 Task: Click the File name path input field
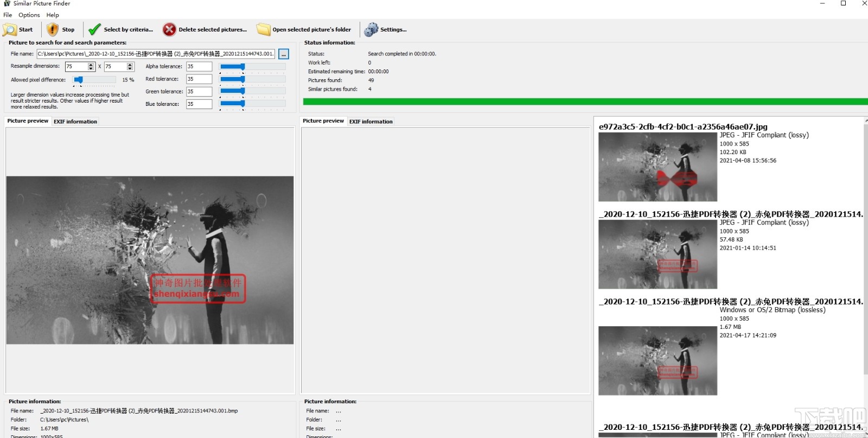click(156, 54)
